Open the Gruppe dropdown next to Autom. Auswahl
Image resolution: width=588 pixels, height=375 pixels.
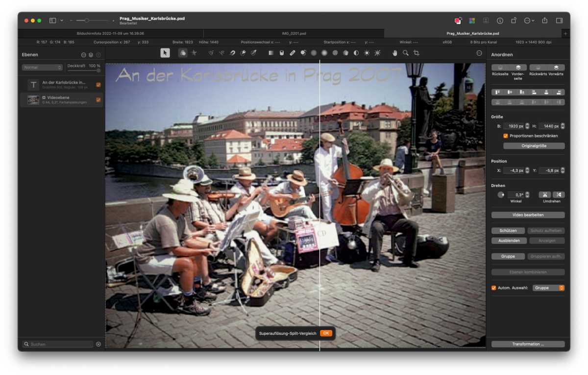tap(549, 288)
